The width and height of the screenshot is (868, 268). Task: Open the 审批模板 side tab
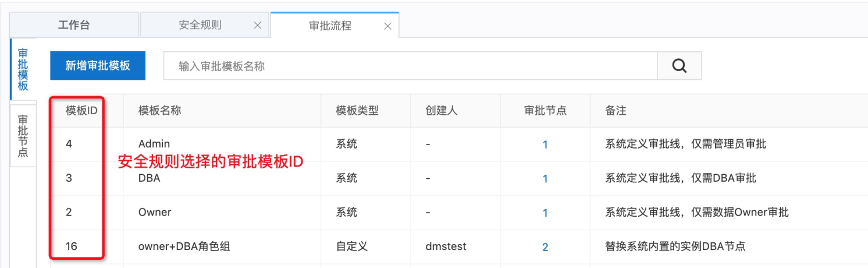click(x=23, y=69)
